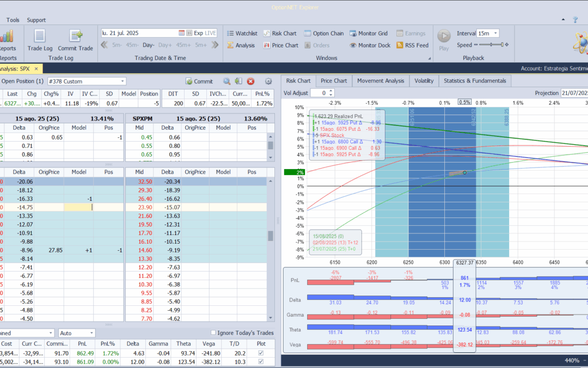This screenshot has height=368, width=588.
Task: Click the Commit button
Action: [199, 81]
